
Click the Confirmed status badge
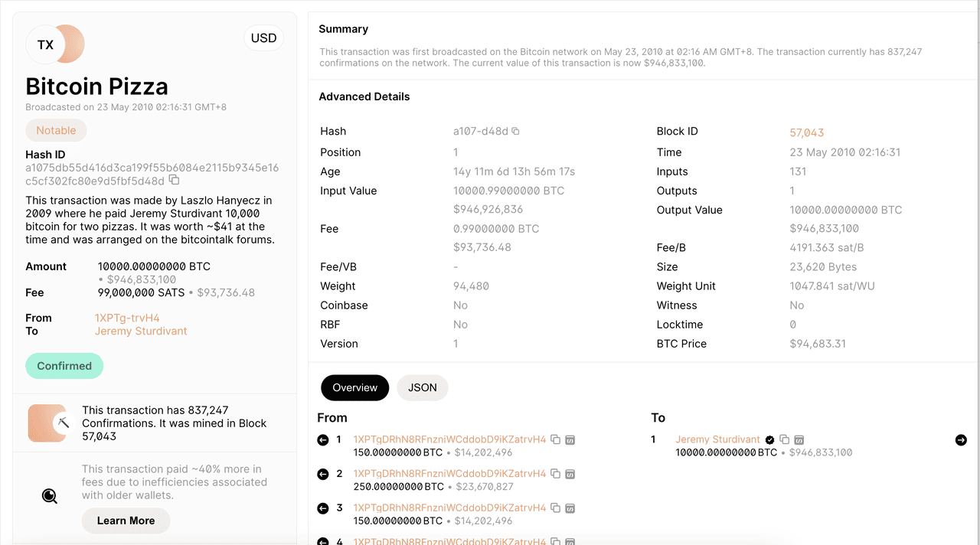coord(64,366)
